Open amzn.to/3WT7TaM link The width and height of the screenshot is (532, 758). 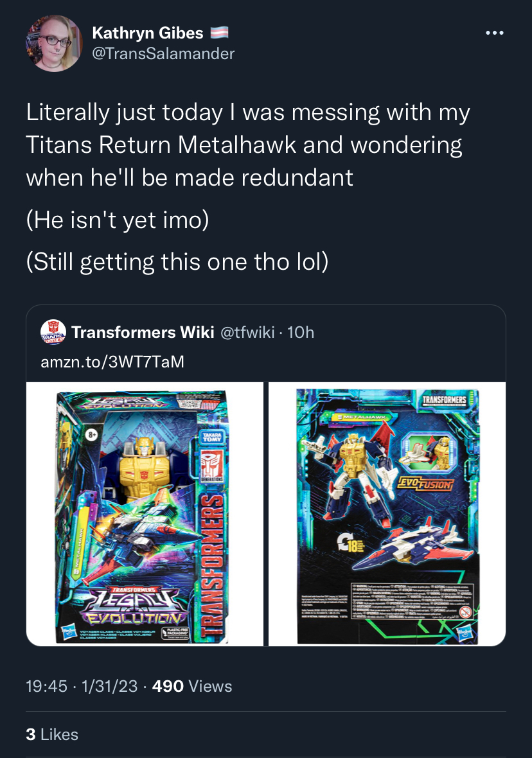(x=112, y=362)
